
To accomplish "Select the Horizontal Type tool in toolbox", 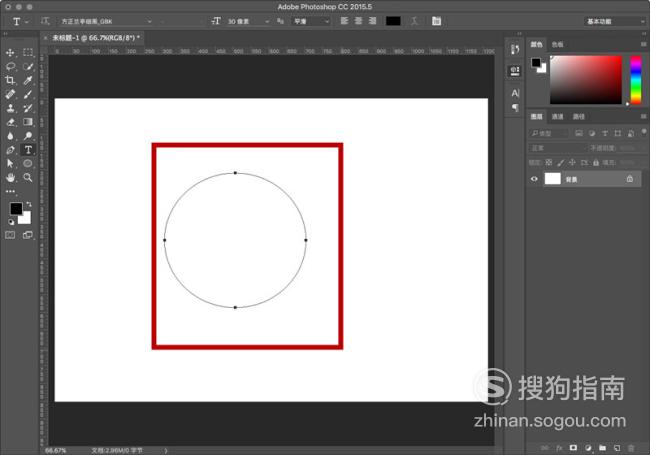I will (x=28, y=150).
